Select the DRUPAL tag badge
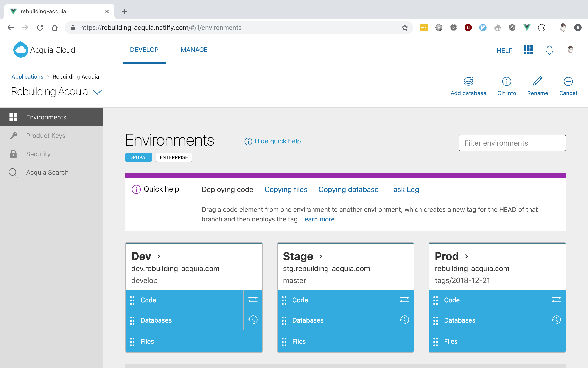Screen dimensions: 588x368 [138, 157]
